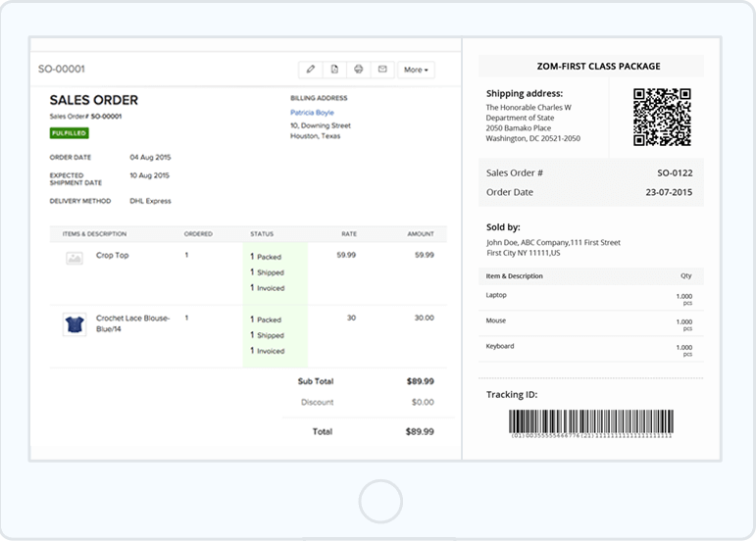Viewport: 756px width, 541px height.
Task: Click the pencil edit icon
Action: (311, 70)
